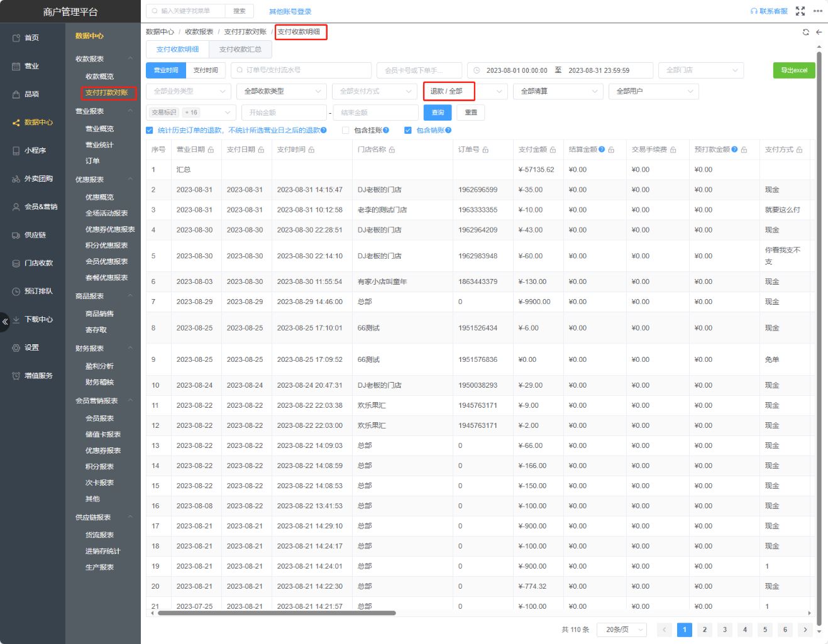This screenshot has width=828, height=644.
Task: Click the horizontal table scrollbar
Action: (277, 613)
